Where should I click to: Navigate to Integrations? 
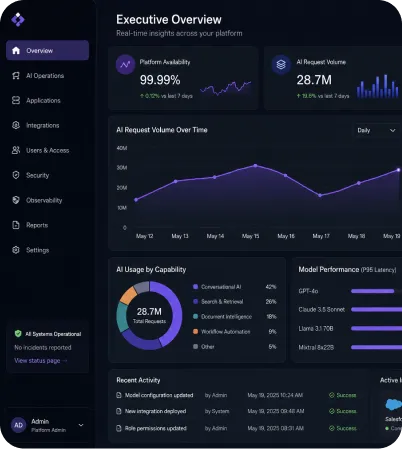(x=47, y=125)
